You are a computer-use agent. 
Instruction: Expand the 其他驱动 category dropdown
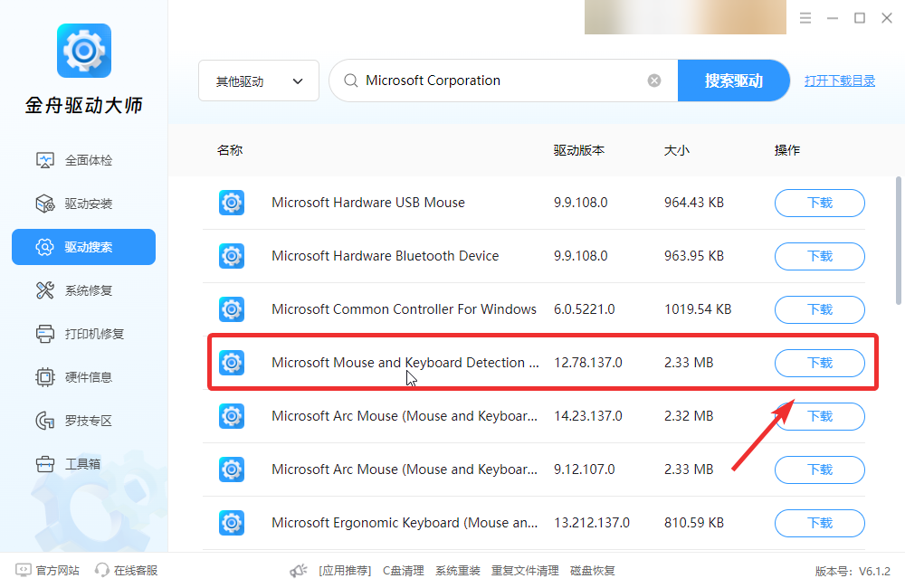(x=259, y=81)
